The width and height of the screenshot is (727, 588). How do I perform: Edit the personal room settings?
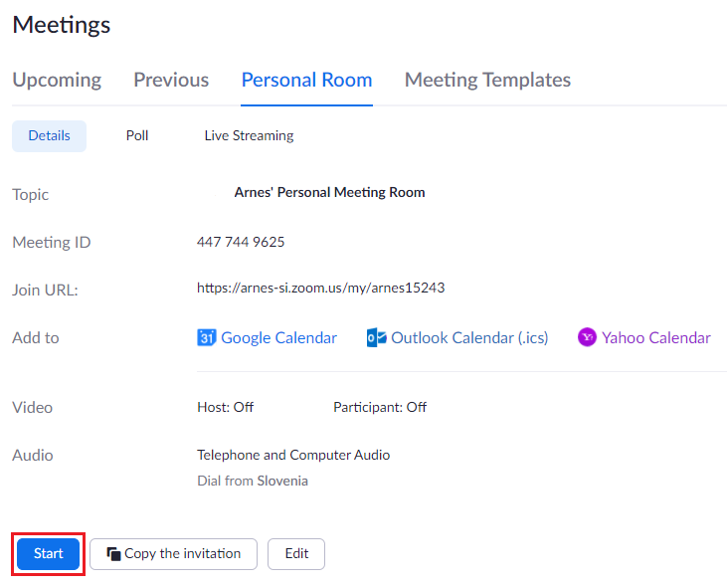[x=296, y=554]
